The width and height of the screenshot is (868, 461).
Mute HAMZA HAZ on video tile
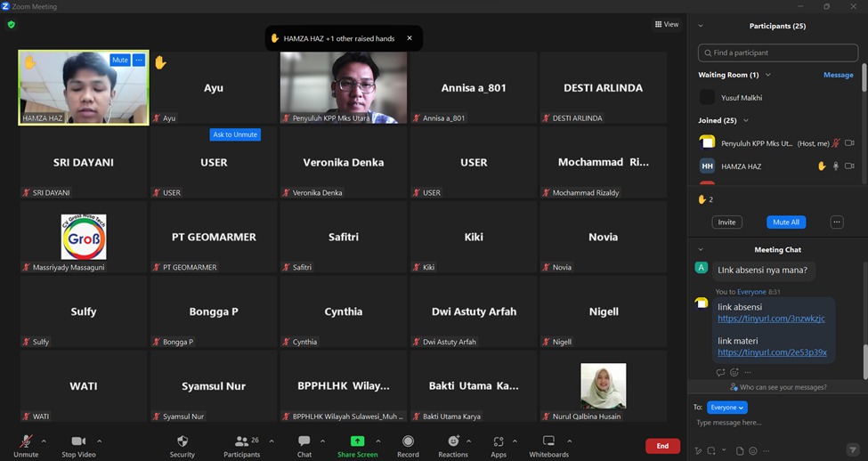coord(119,61)
